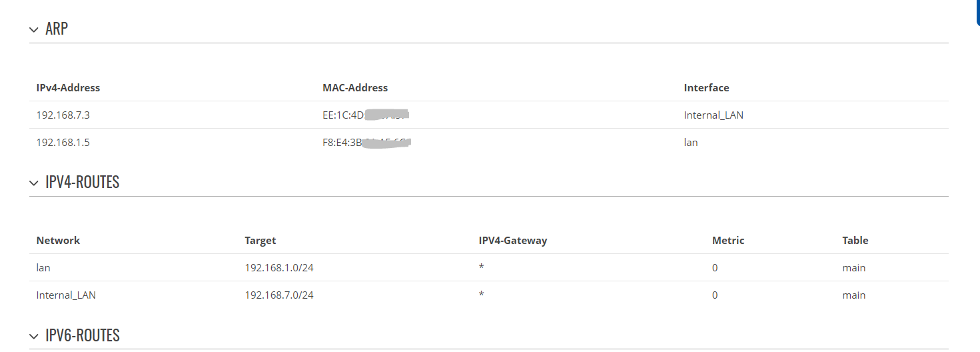Select the 192.168.1.5 address cell
Screen dimensions: 980x352
(63, 143)
